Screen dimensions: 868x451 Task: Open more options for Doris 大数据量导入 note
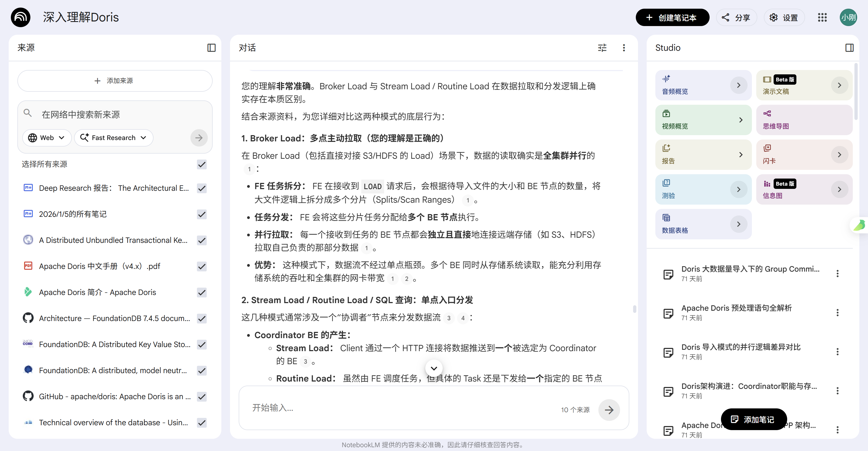(x=837, y=274)
